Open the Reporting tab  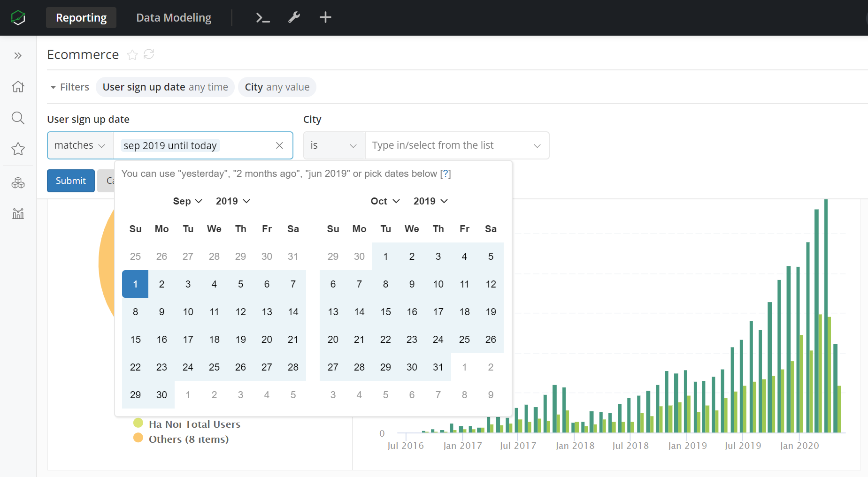81,18
